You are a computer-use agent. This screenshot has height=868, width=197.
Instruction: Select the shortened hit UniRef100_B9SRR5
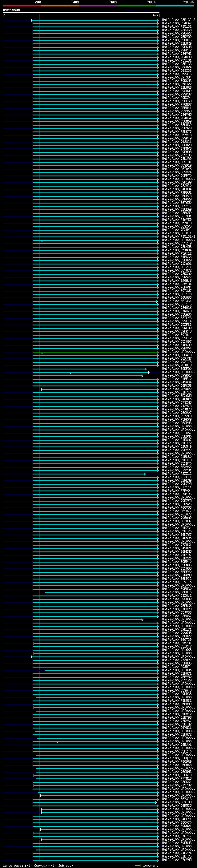point(177,375)
